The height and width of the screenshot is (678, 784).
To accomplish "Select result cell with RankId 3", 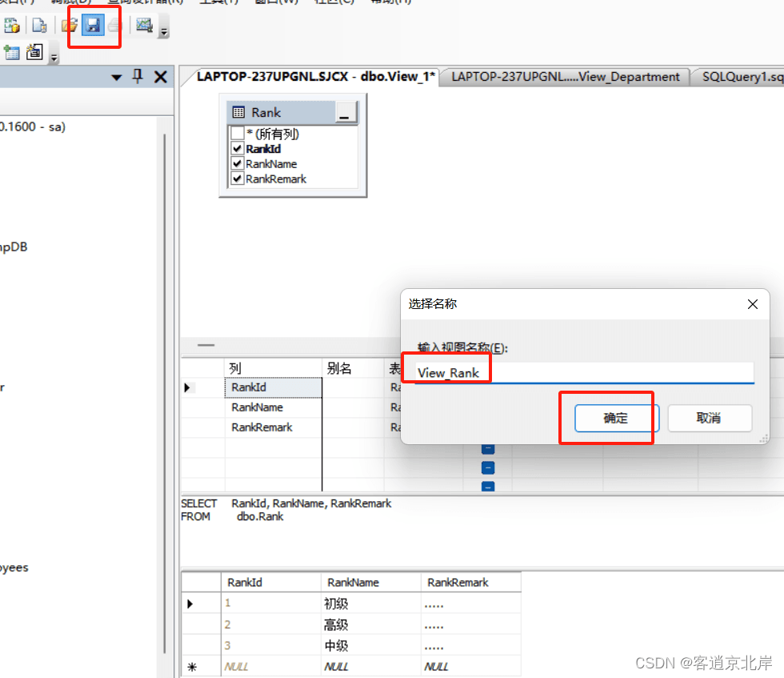I will coord(271,645).
